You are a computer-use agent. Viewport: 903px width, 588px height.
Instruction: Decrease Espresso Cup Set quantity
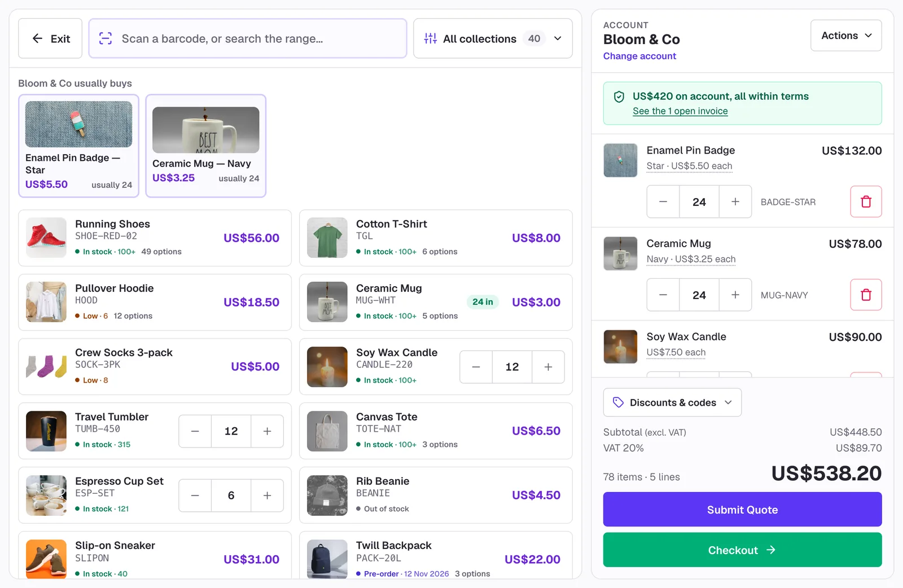[x=195, y=495]
